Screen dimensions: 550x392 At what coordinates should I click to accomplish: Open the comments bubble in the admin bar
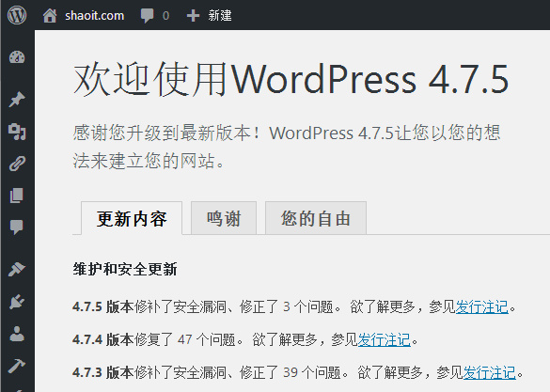pyautogui.click(x=147, y=16)
